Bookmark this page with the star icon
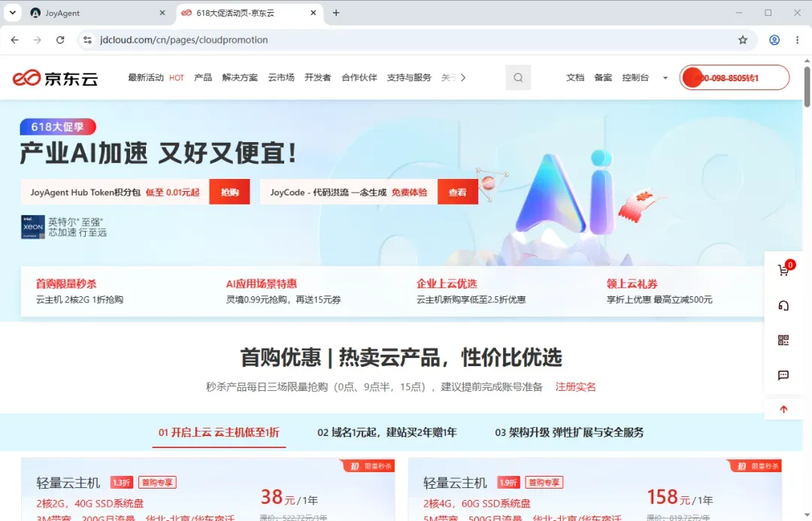 pos(743,40)
